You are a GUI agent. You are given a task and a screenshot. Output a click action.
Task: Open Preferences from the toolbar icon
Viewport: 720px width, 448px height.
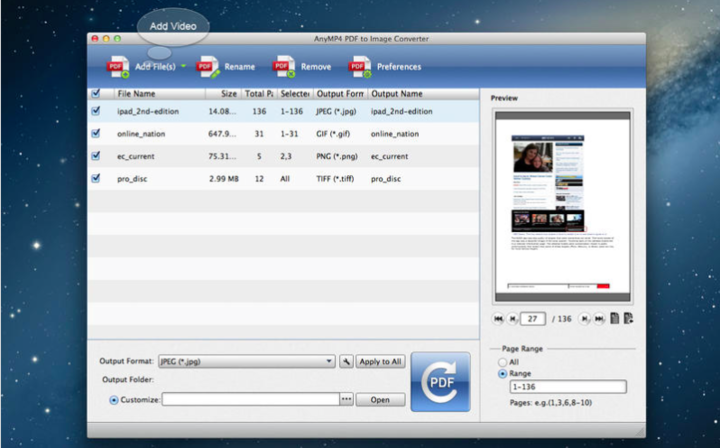pyautogui.click(x=360, y=67)
